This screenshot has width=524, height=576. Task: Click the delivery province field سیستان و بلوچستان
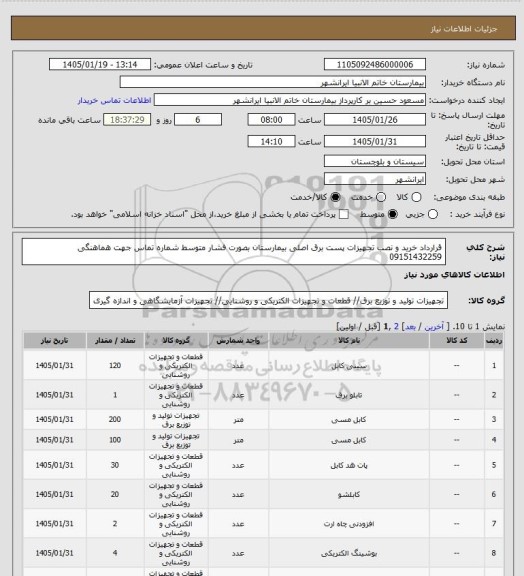point(375,161)
